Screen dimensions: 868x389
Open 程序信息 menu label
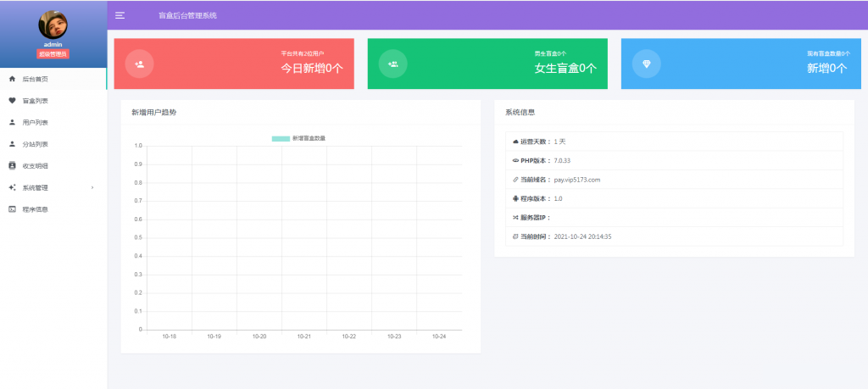[35, 209]
